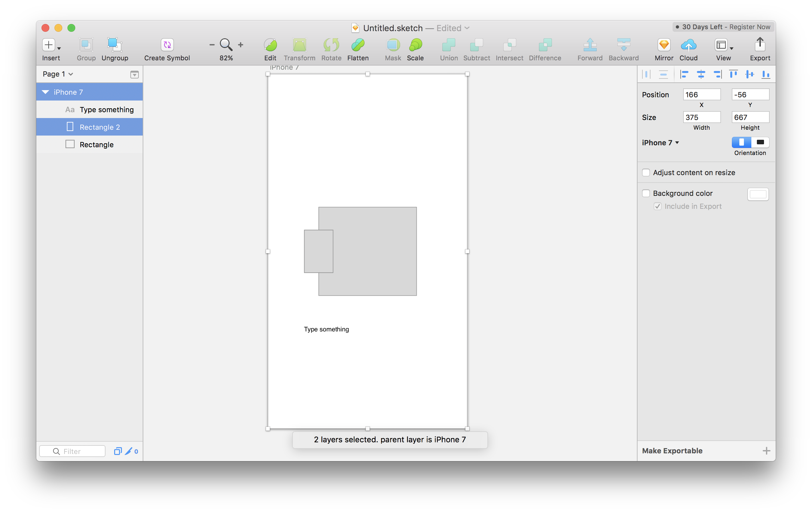812x513 pixels.
Task: Click Type something text on canvas
Action: pyautogui.click(x=326, y=329)
